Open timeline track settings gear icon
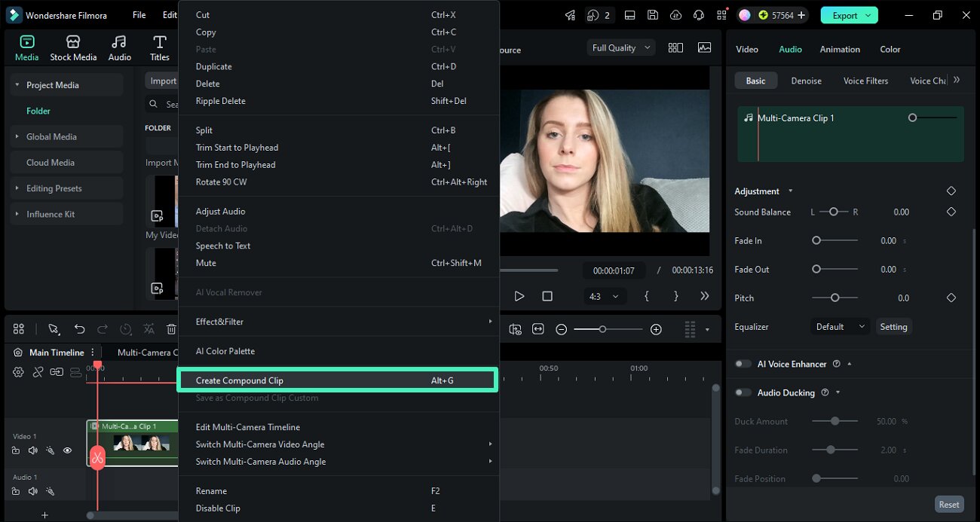This screenshot has height=522, width=980. click(x=18, y=372)
